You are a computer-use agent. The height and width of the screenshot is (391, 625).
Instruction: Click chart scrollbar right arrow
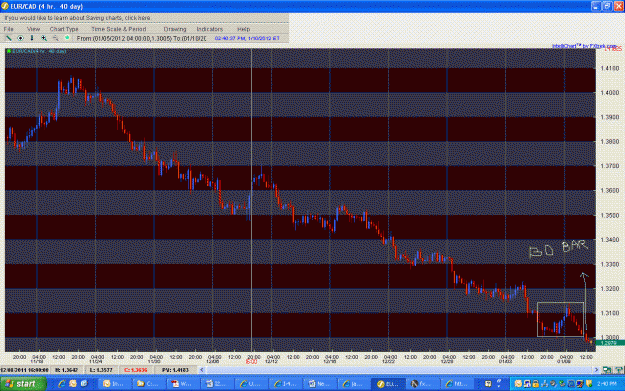tap(597, 370)
